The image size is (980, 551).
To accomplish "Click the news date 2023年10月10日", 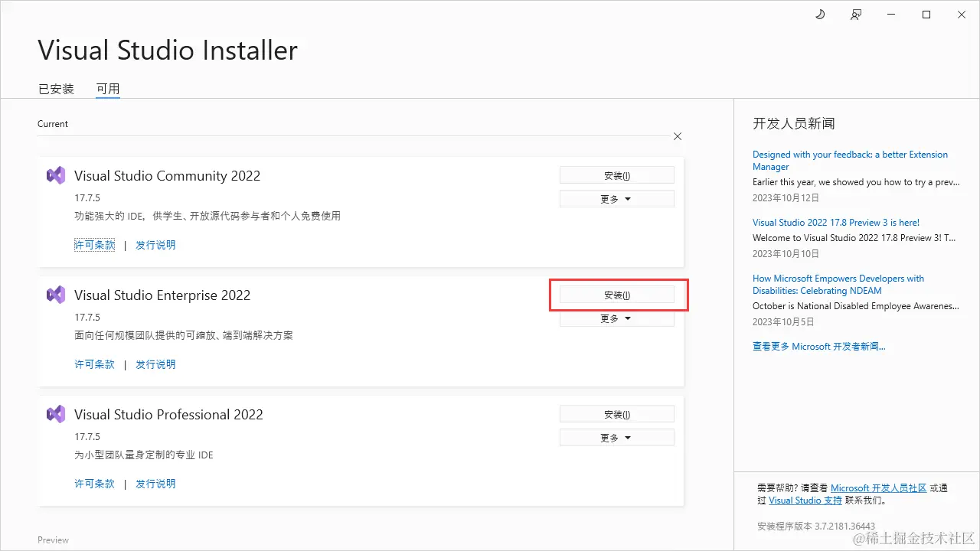I will (786, 253).
